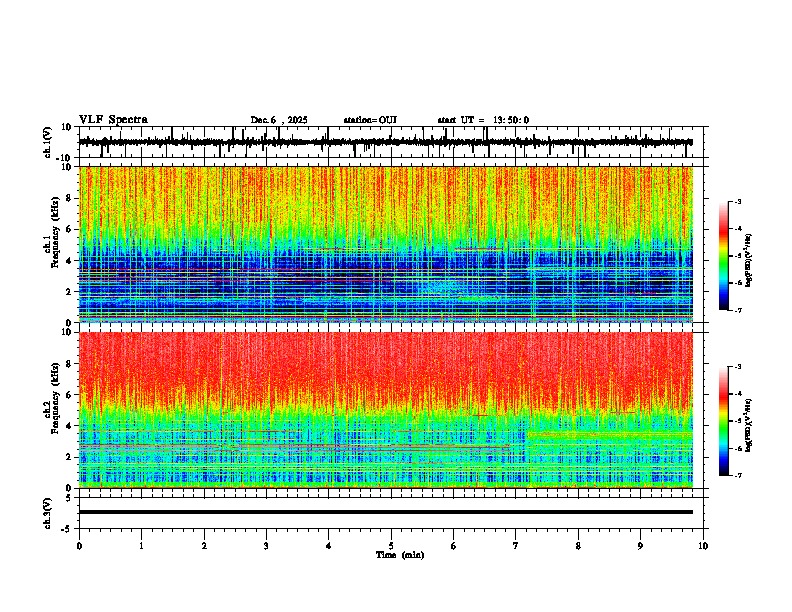This screenshot has width=792, height=612.
Task: Click the 8 kHz tick on ch.2 frequency axis
Action: click(69, 364)
